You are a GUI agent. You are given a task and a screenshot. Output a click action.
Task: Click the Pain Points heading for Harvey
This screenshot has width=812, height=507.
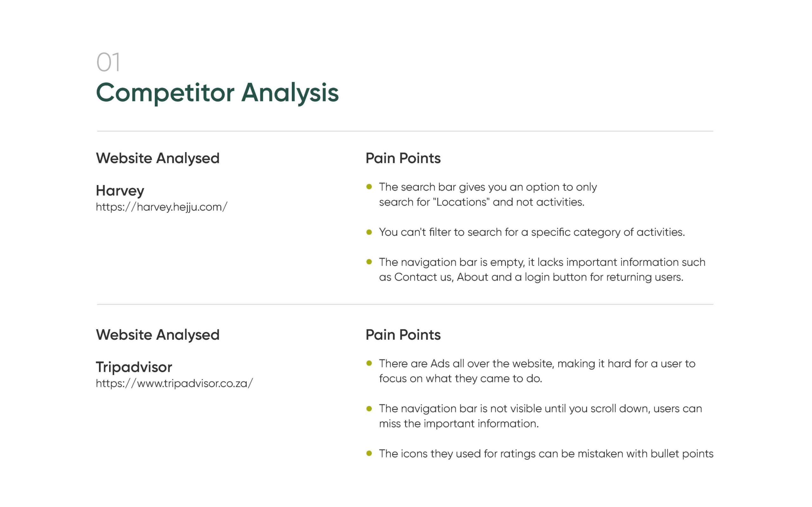403,158
